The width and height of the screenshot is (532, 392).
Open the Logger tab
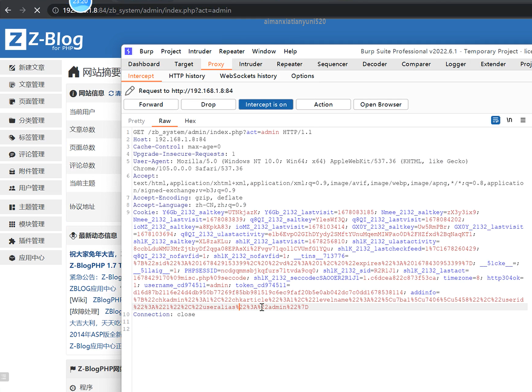tap(456, 64)
